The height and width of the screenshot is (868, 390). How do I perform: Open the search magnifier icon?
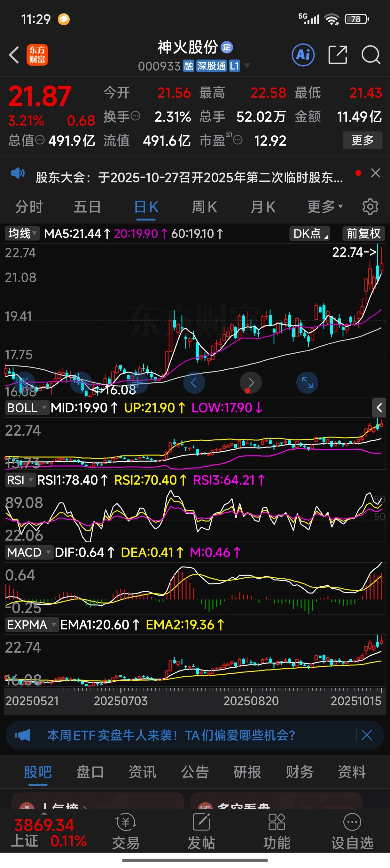371,55
